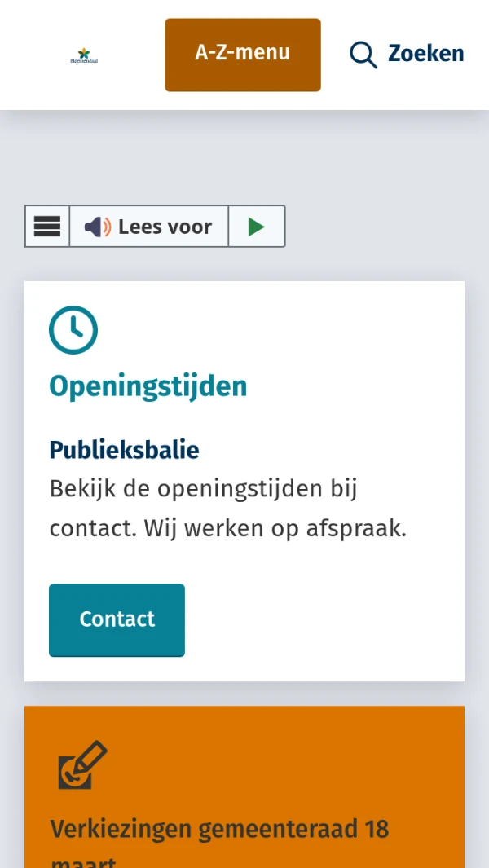Image resolution: width=489 pixels, height=868 pixels.
Task: Click the Publieksbalie subheading
Action: (x=124, y=450)
